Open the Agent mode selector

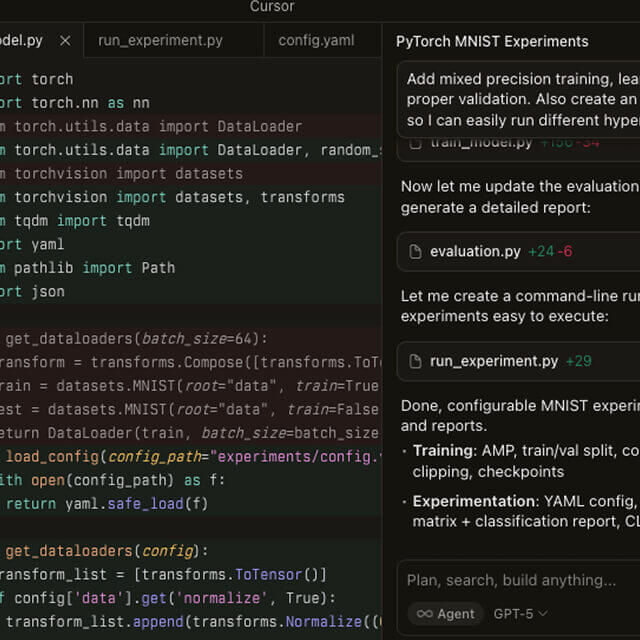445,613
